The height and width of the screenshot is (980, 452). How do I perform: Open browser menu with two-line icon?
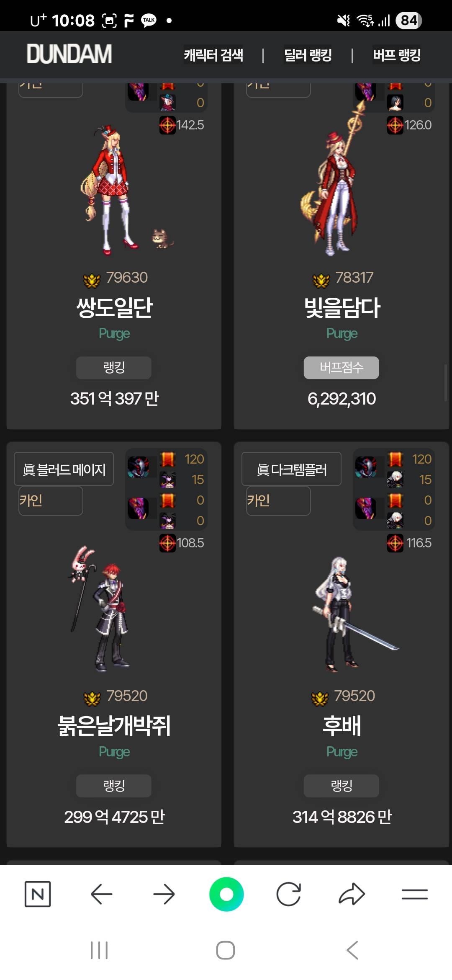tap(414, 894)
